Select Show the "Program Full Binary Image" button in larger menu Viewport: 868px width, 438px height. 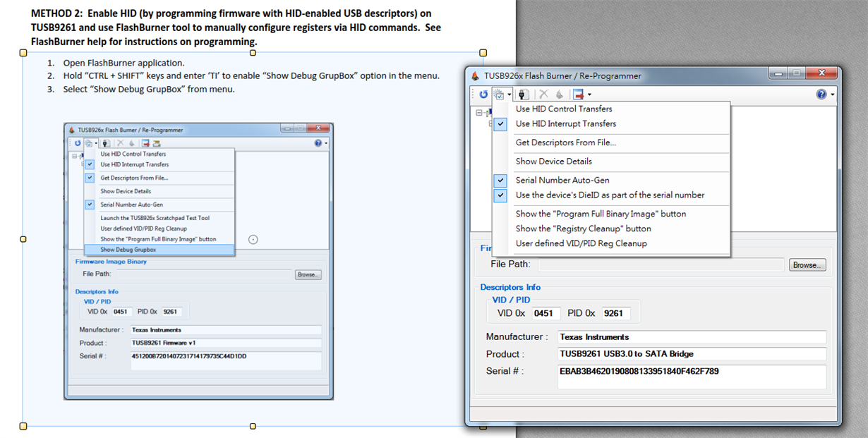[601, 214]
